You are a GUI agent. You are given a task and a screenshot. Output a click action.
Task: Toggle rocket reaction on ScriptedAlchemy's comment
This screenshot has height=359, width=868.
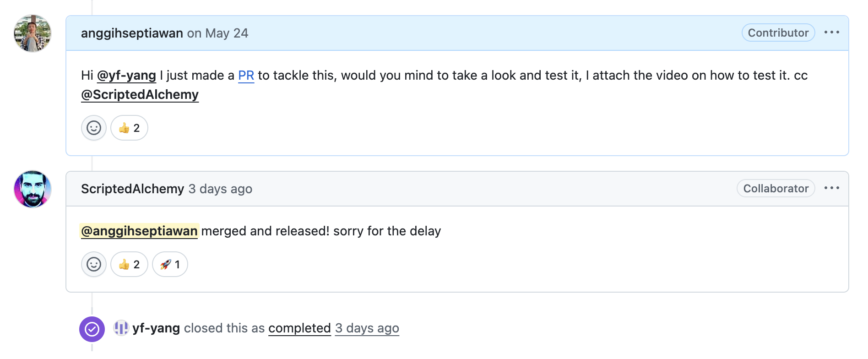170,264
